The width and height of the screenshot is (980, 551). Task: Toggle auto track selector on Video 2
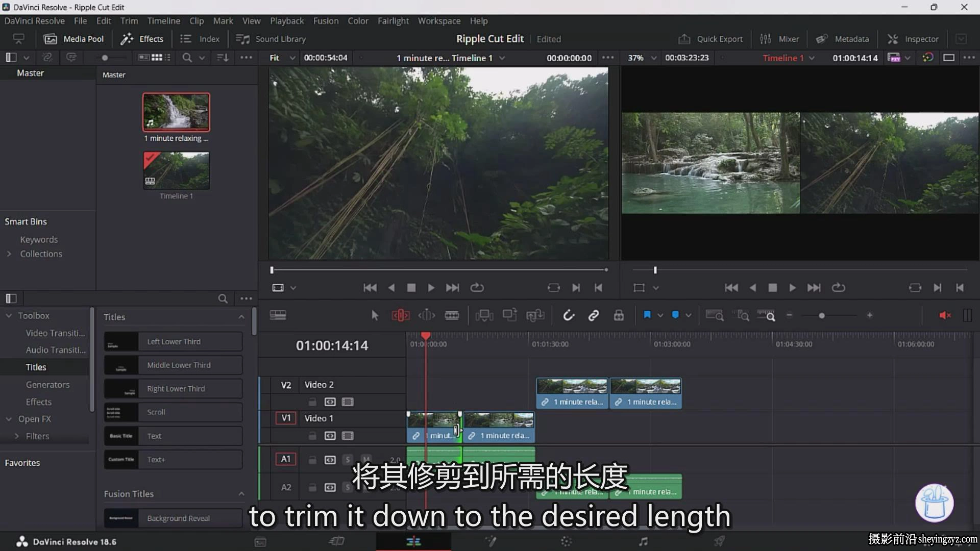330,402
